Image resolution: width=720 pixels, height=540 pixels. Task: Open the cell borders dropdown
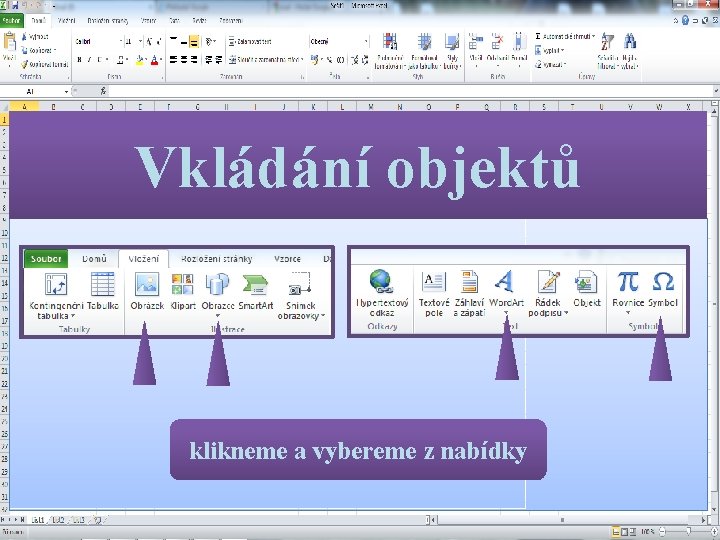point(127,60)
